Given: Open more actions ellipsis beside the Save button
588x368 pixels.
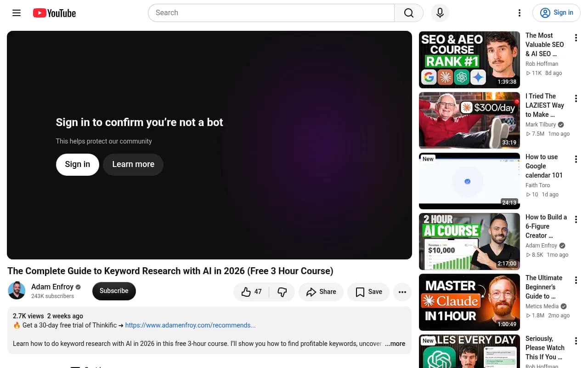Looking at the screenshot, I should [x=402, y=292].
